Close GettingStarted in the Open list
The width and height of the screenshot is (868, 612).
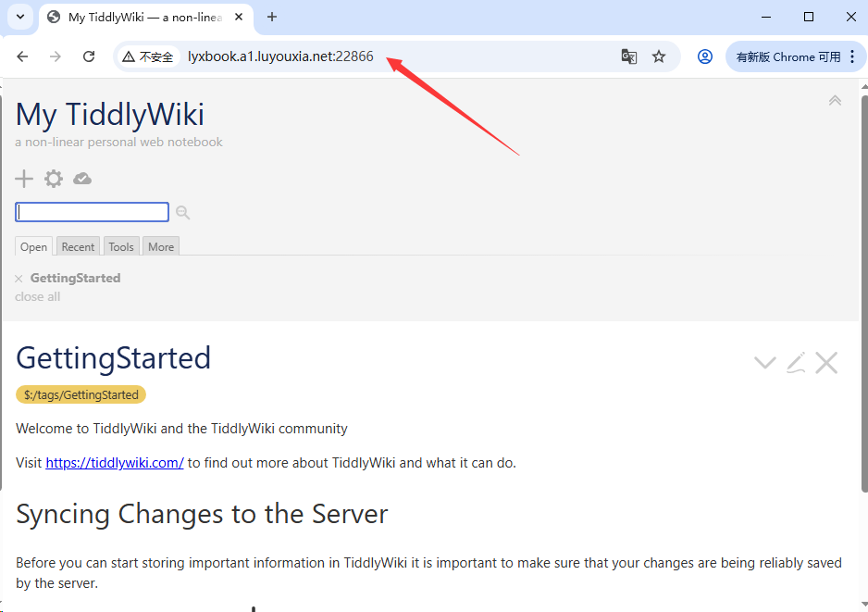pyautogui.click(x=19, y=279)
